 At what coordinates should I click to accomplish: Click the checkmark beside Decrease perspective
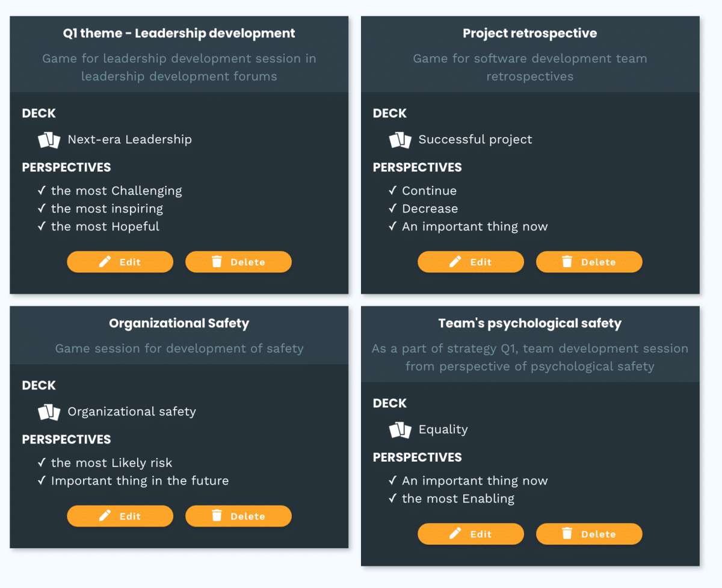click(x=392, y=209)
